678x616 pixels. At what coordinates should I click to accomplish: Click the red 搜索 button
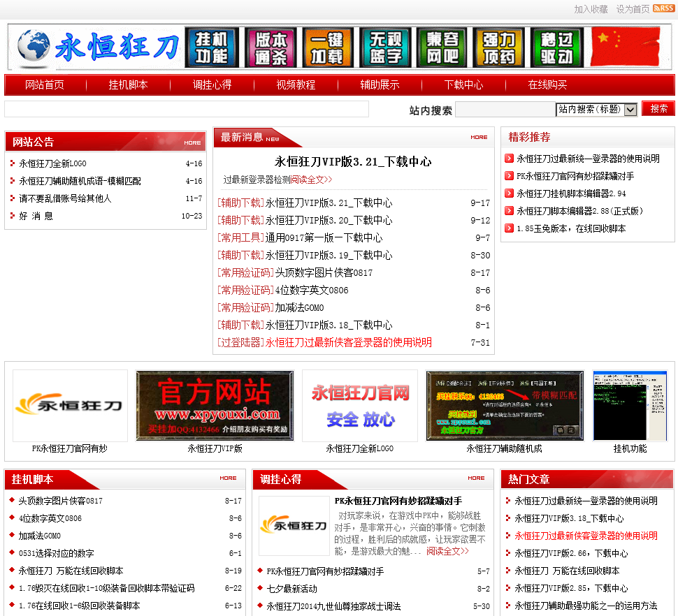tap(658, 109)
